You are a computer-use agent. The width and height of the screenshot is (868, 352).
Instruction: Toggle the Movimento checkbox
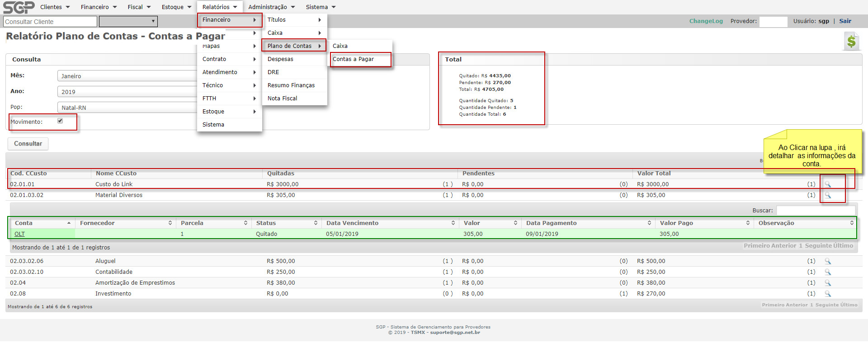pyautogui.click(x=60, y=121)
